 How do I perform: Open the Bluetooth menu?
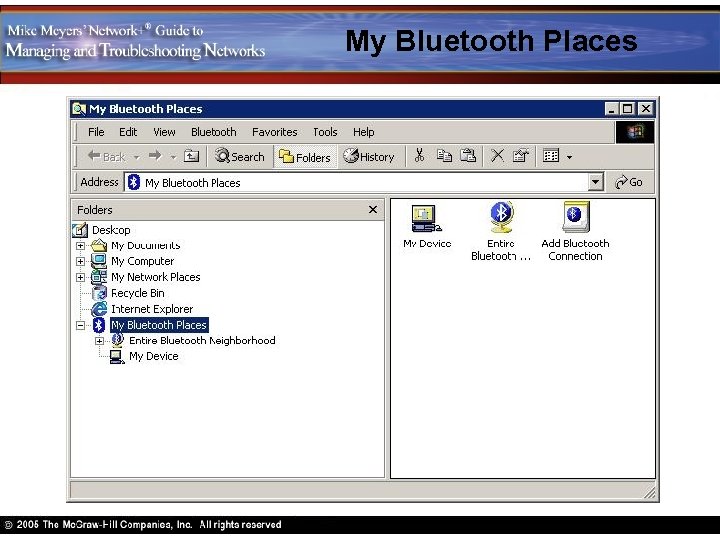(214, 132)
